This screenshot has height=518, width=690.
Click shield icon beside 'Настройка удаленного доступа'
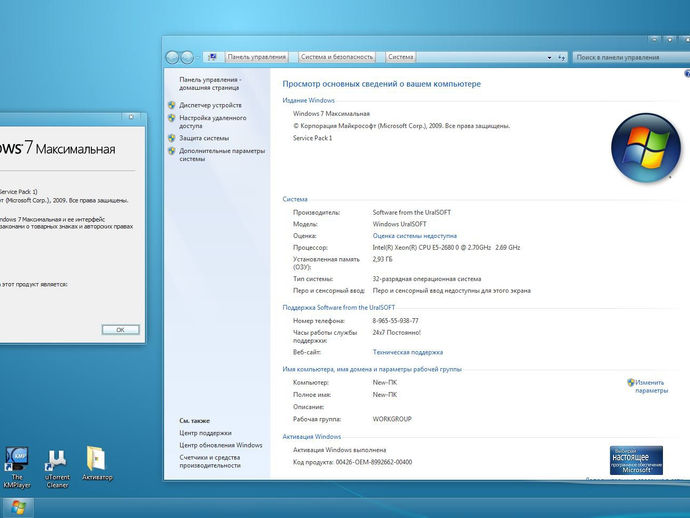[x=172, y=118]
